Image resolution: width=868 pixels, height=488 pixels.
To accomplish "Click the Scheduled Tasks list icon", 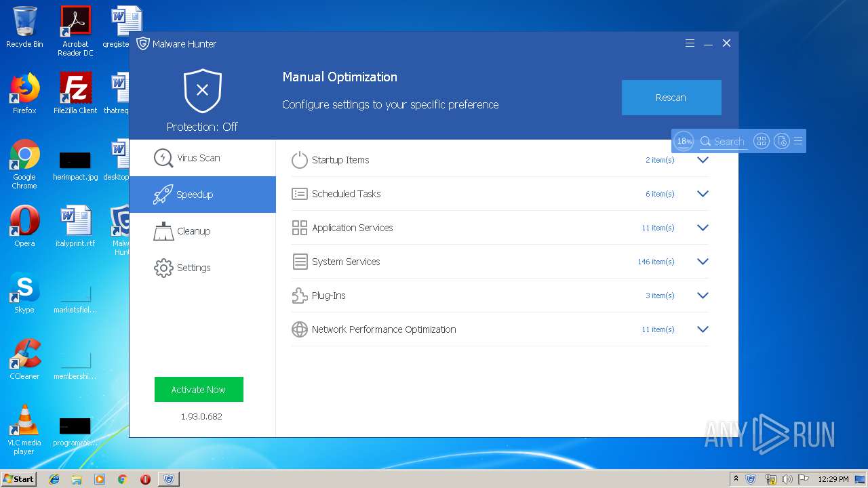I will click(300, 194).
